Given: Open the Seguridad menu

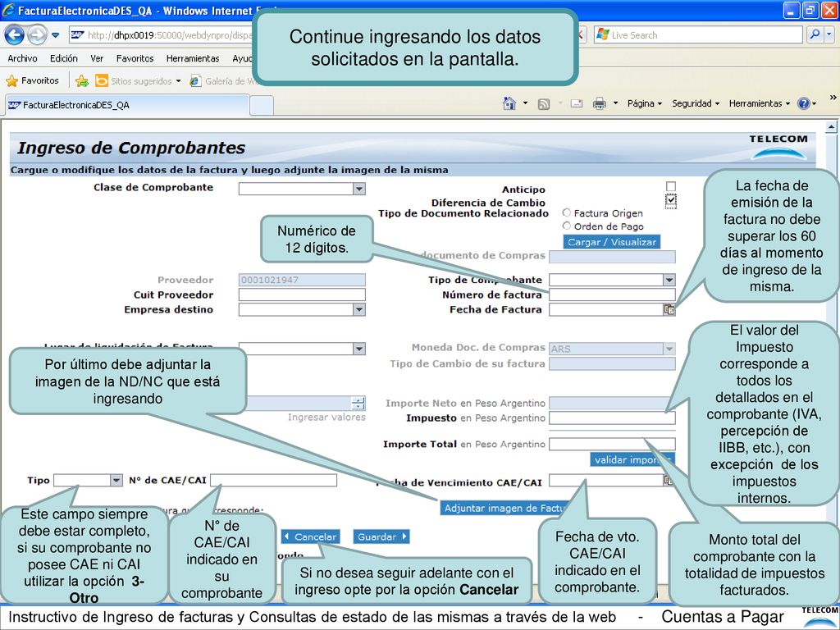Looking at the screenshot, I should point(696,103).
